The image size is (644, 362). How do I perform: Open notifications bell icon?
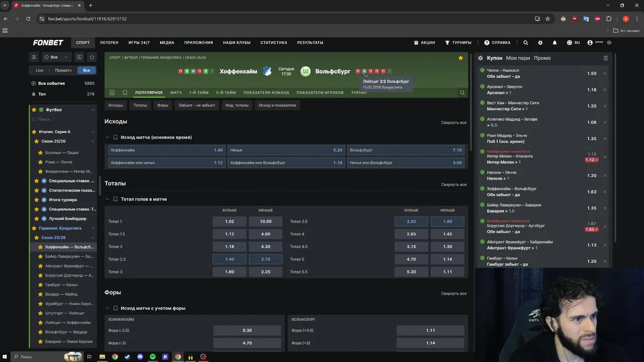[554, 43]
